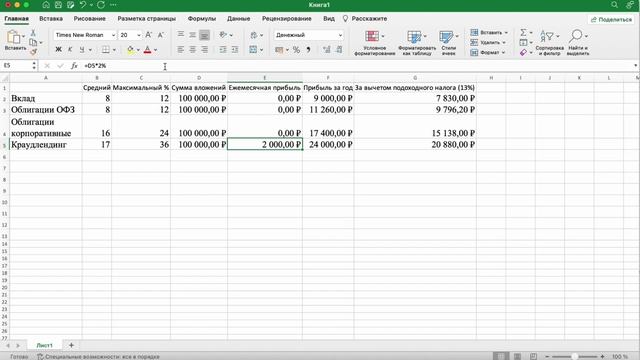
Task: Align text to the middle vertically
Action: point(192,35)
